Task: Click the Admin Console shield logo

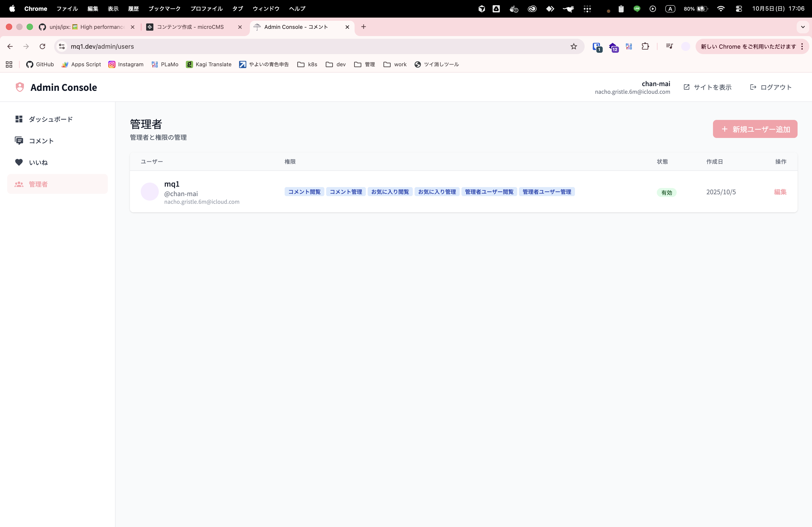Action: pos(20,87)
